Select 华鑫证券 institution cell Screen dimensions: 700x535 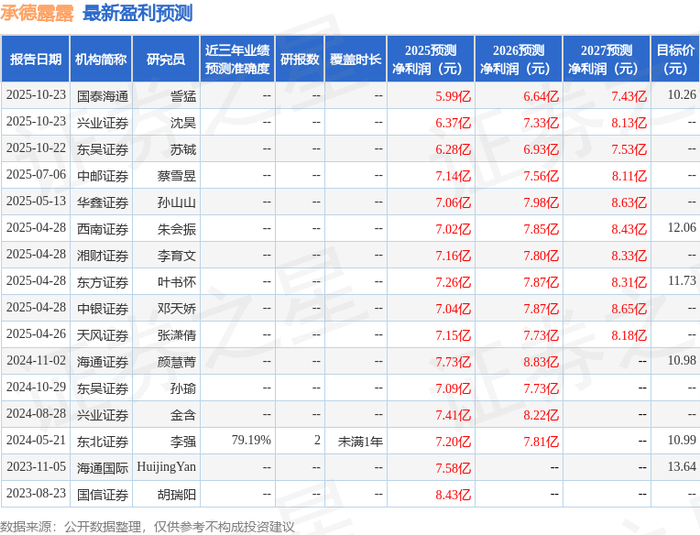point(102,202)
